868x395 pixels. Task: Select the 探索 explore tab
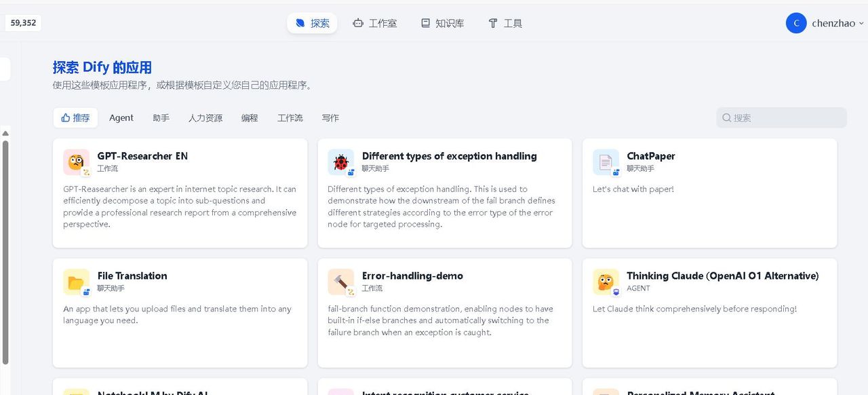pos(312,23)
